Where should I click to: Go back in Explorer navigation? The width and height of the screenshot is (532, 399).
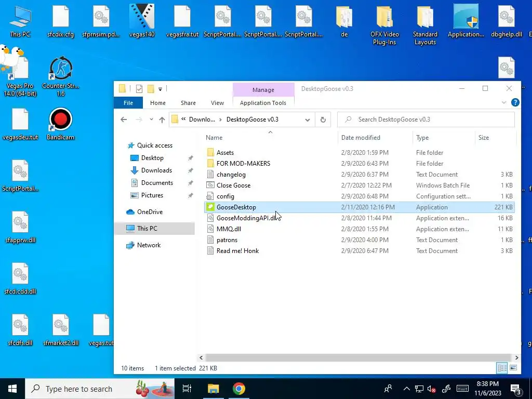pos(124,119)
